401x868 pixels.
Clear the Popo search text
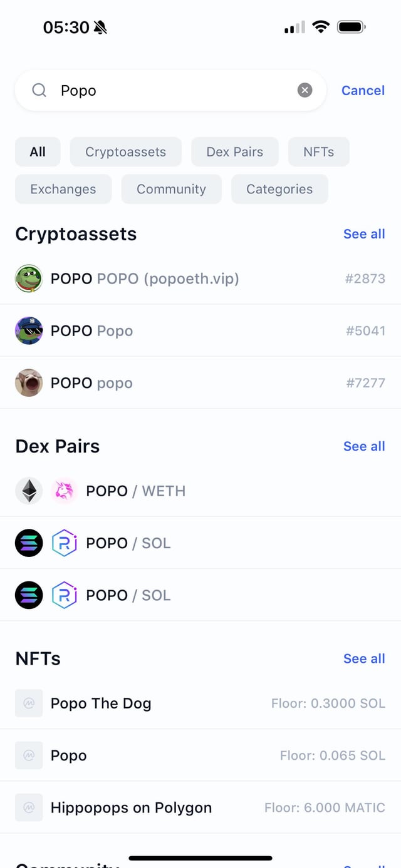pyautogui.click(x=305, y=91)
